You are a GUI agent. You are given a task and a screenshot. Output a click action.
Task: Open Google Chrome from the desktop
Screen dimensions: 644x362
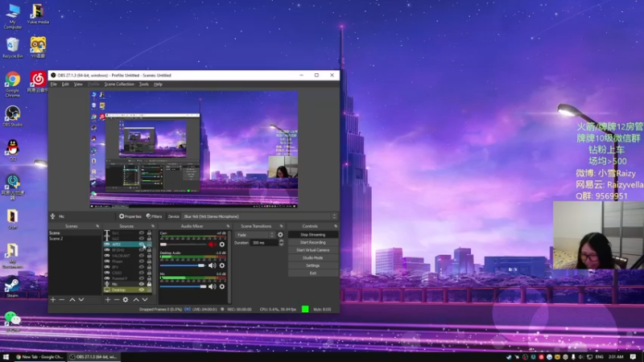click(x=13, y=84)
